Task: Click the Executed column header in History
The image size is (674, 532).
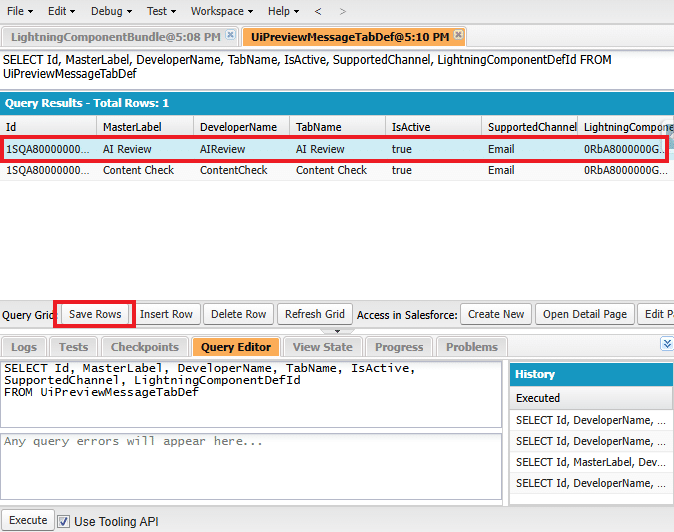Action: [591, 398]
